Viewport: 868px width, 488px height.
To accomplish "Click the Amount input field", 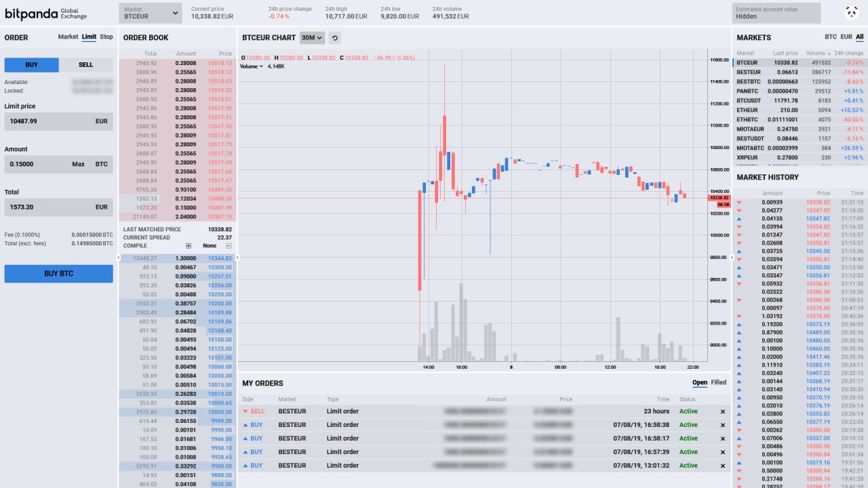I will tap(59, 164).
